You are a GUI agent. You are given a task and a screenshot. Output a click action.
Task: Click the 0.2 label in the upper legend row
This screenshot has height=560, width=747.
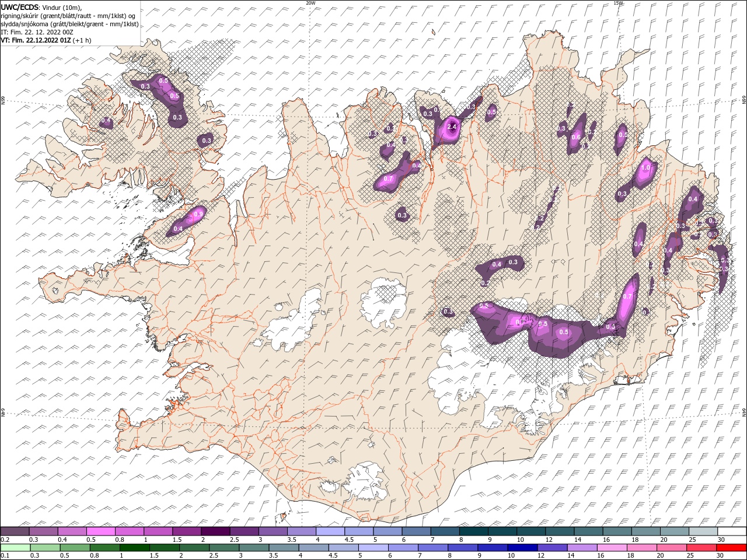5,540
